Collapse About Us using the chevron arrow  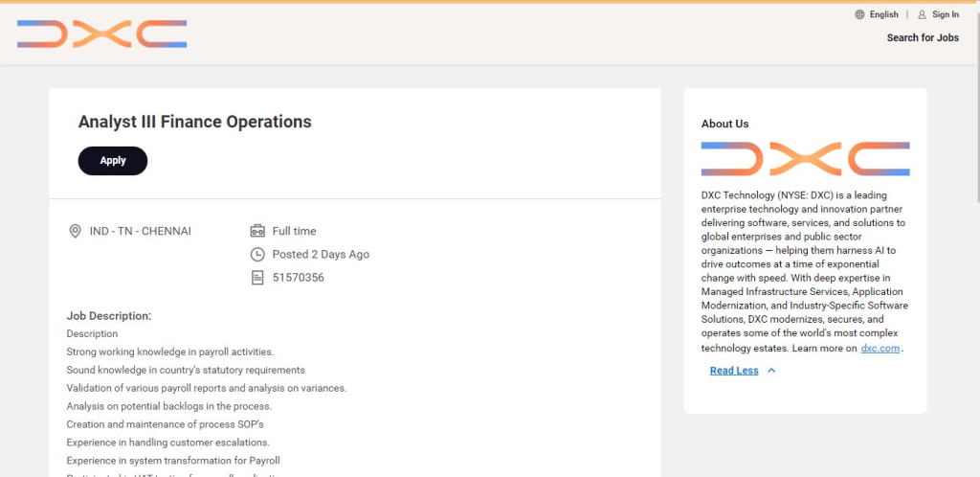[771, 371]
